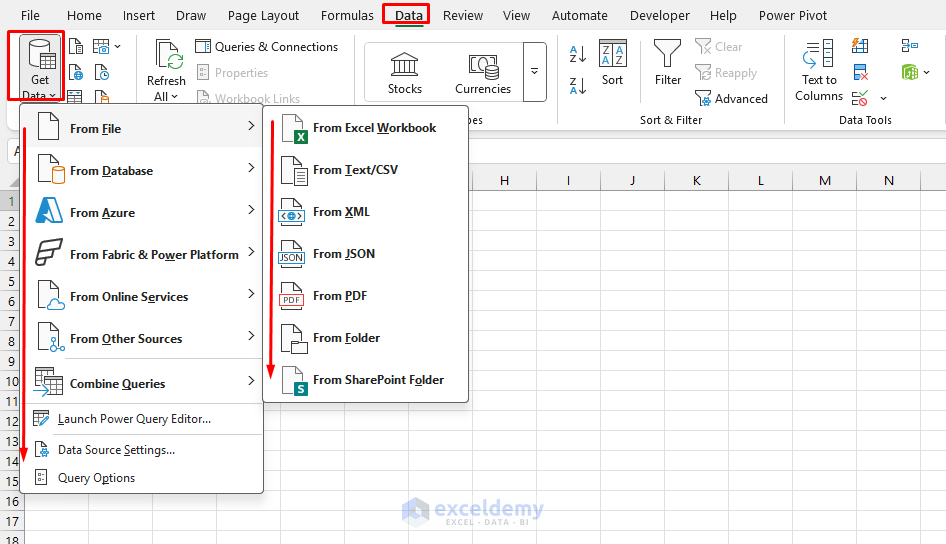Switch to the Insert tab
Screen dimensions: 946x544
tap(139, 16)
